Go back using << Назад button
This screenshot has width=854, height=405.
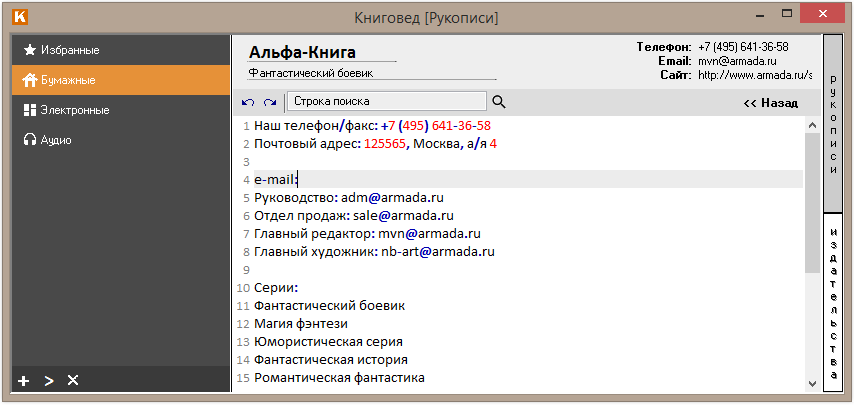click(x=770, y=102)
